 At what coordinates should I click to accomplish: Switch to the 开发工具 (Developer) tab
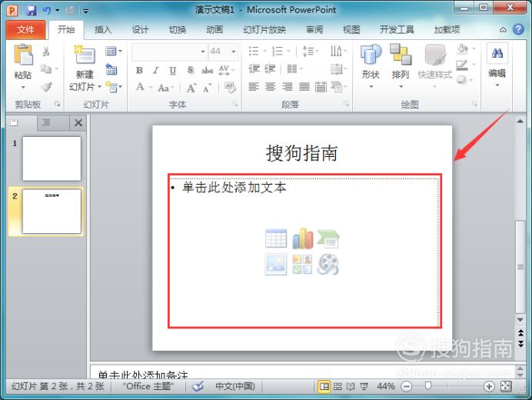pyautogui.click(x=397, y=30)
